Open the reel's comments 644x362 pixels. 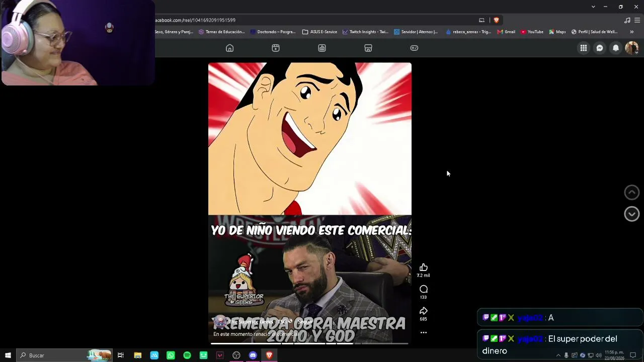pos(424,289)
